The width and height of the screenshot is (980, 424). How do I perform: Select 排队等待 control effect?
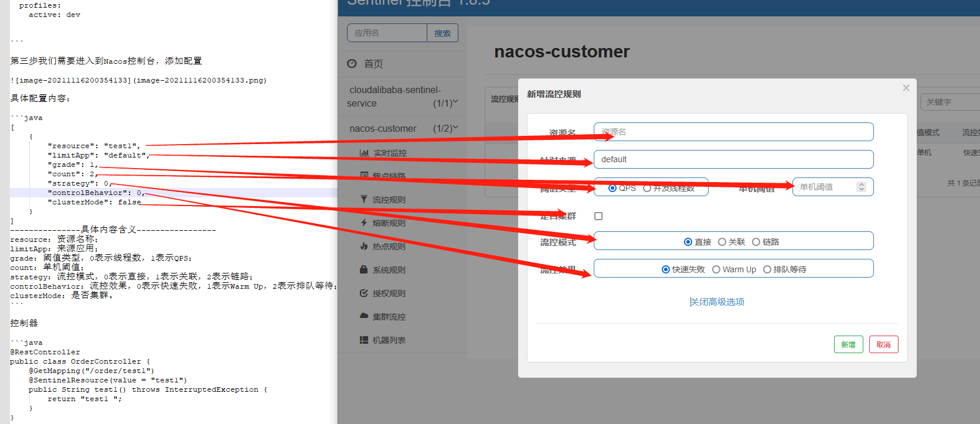click(767, 269)
